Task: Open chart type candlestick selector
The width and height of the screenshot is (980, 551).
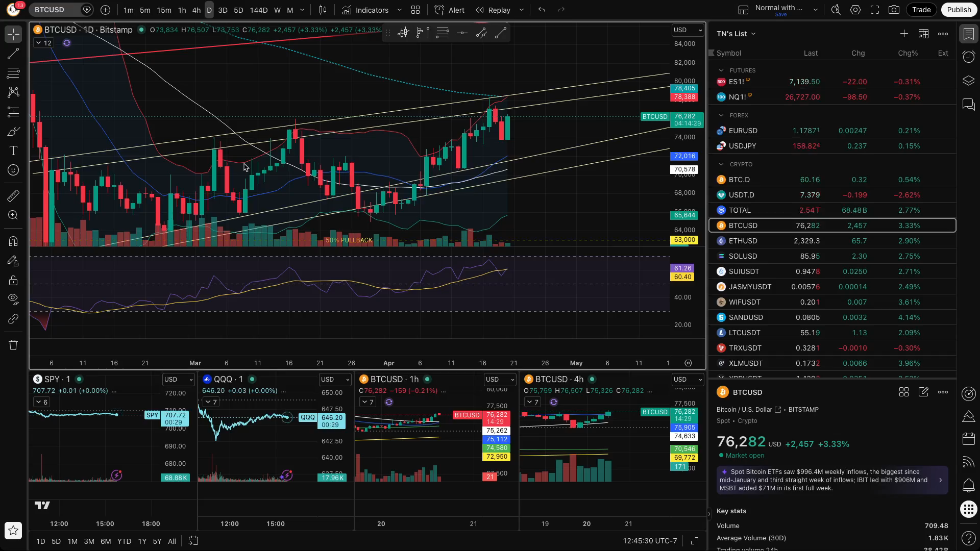Action: [x=323, y=10]
